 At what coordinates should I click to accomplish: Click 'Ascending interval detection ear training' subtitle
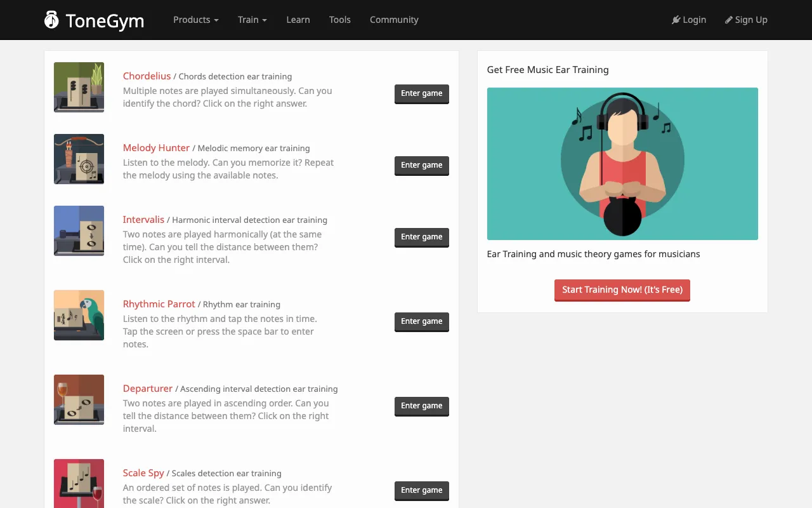click(259, 389)
